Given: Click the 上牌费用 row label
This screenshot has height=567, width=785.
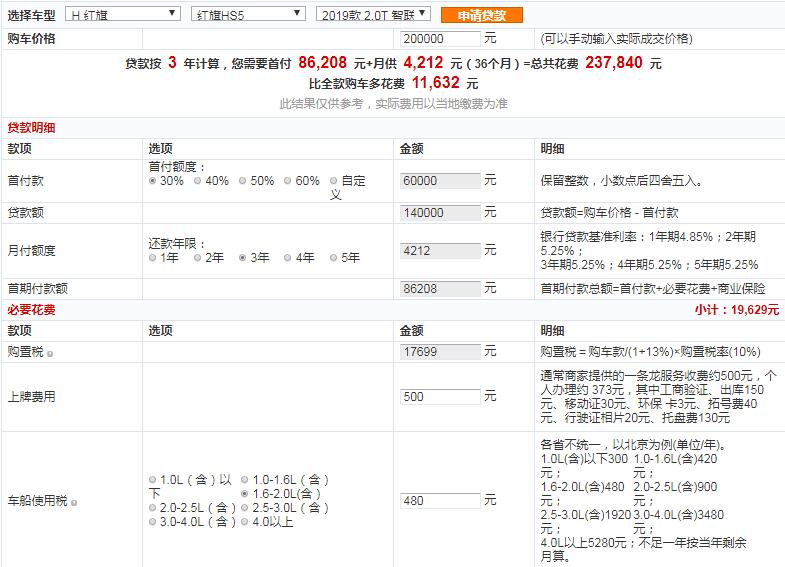Looking at the screenshot, I should click(x=31, y=397).
